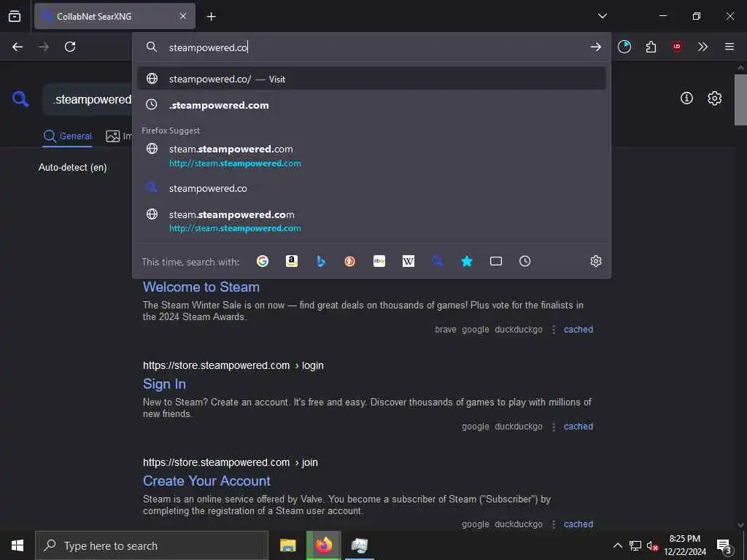747x560 pixels.
Task: Expand more tools overflow chevron
Action: pyautogui.click(x=703, y=47)
